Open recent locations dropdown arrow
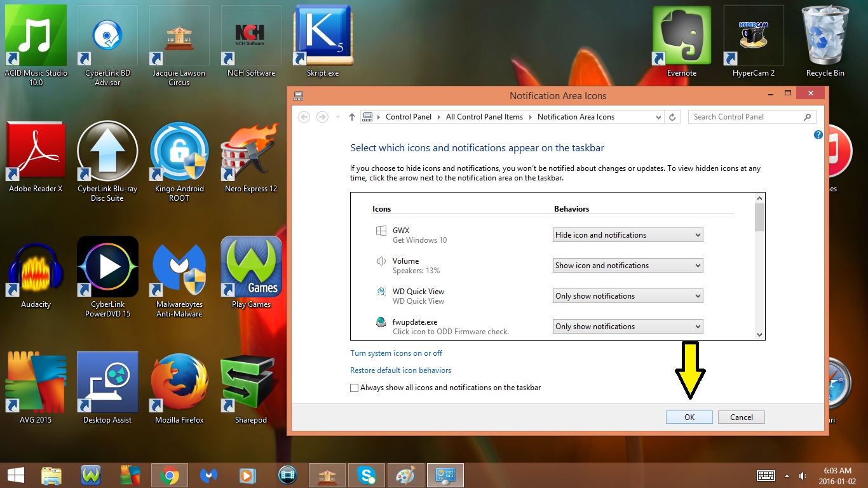 [x=337, y=117]
